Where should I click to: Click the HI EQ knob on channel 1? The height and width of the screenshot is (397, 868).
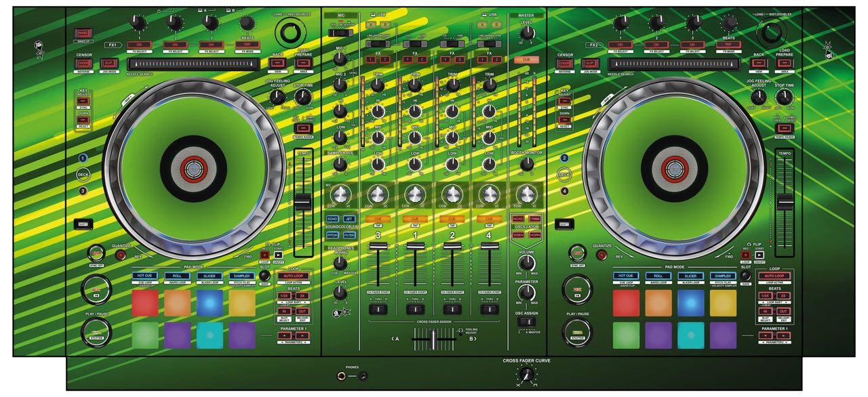[x=415, y=112]
